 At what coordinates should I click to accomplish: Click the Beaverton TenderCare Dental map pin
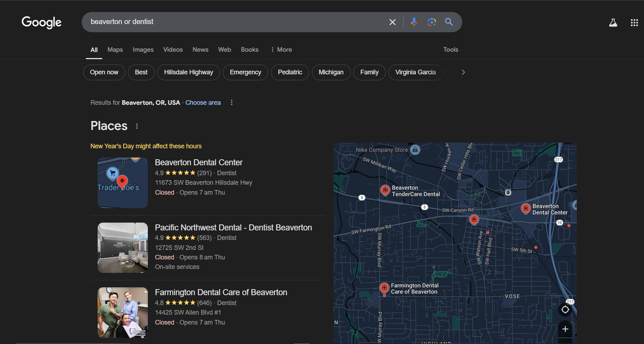(385, 190)
